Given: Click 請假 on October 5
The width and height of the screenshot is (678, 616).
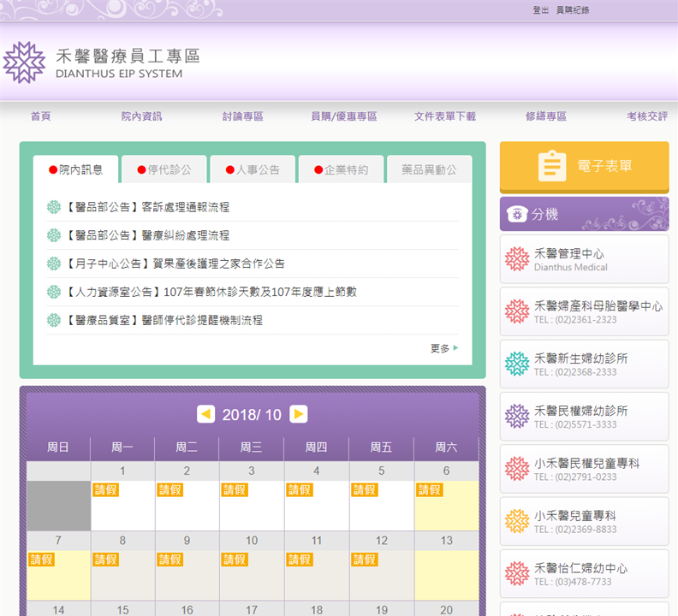Looking at the screenshot, I should click(x=365, y=489).
